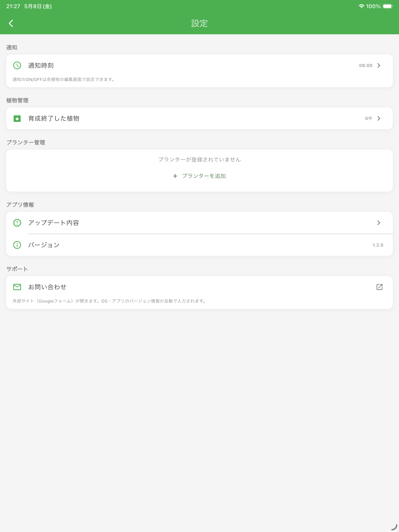Screen dimensions: 399x532
Task: Expand the 育成終了した植物 chevron
Action: tap(379, 118)
